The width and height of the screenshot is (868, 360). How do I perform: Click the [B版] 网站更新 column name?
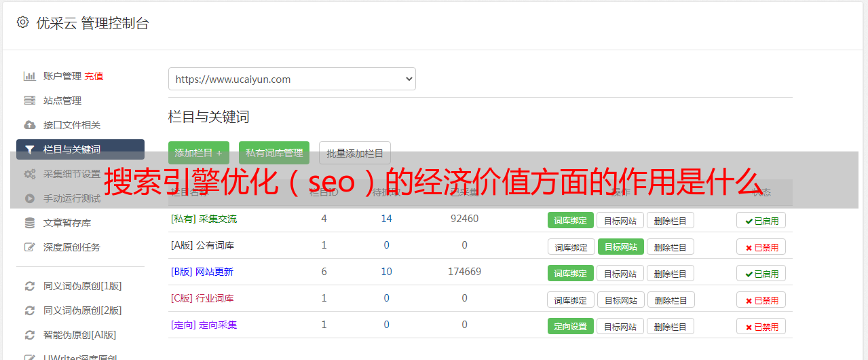202,272
